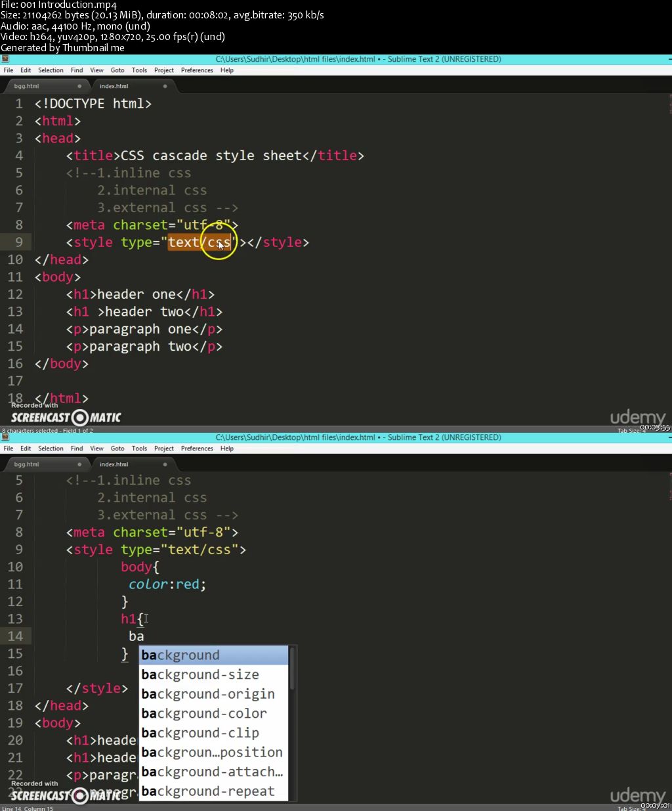Open Tools menu in top Sublime window

click(139, 70)
